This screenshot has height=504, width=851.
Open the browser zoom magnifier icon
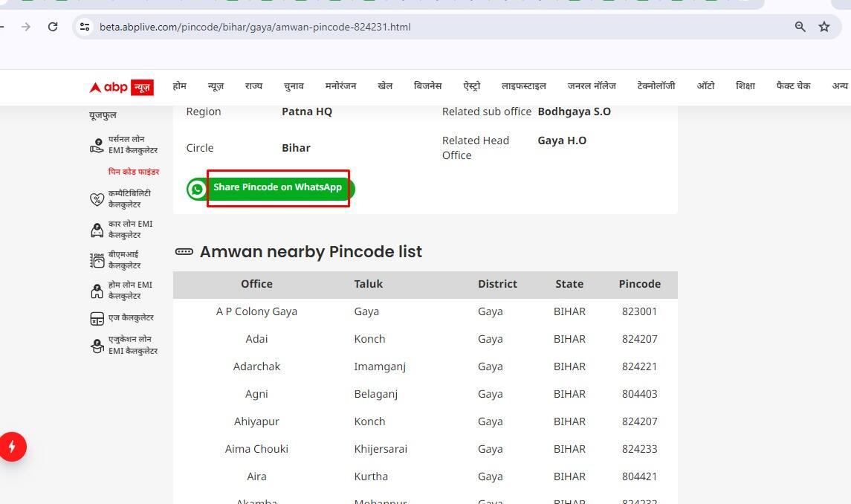tap(800, 27)
